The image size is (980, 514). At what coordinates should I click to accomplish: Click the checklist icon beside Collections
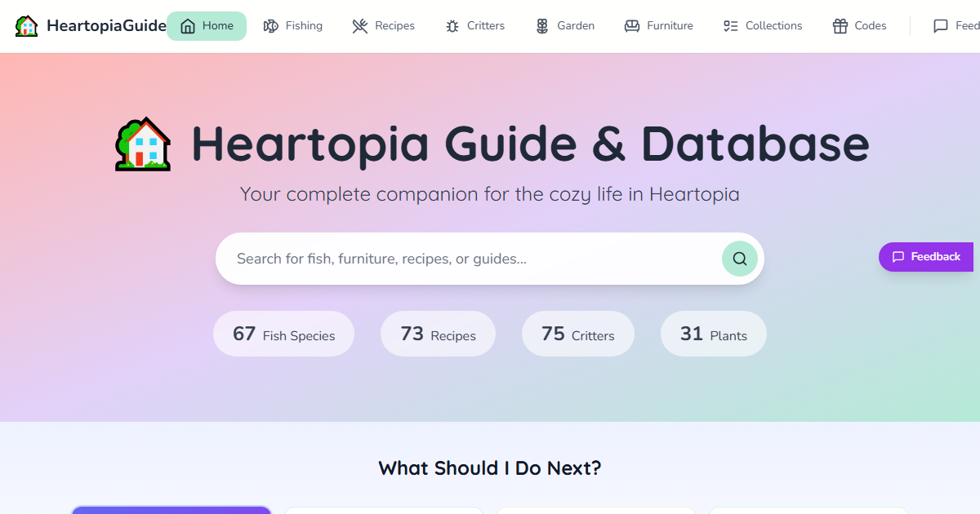pos(731,25)
